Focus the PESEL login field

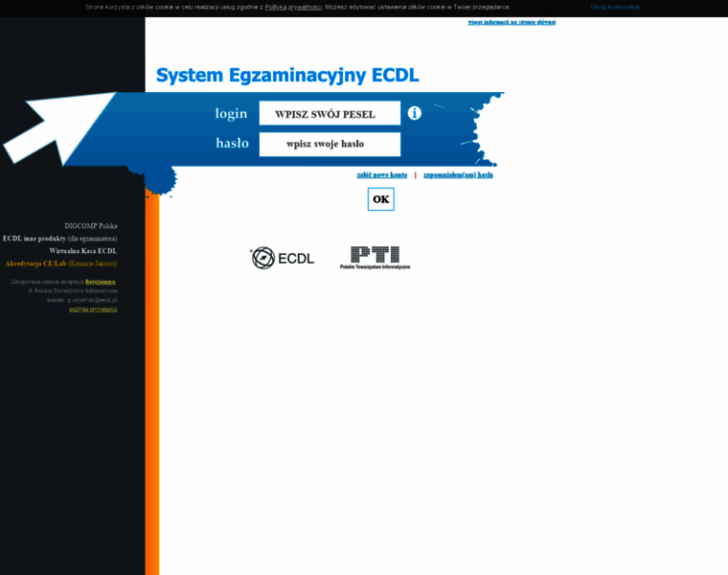pyautogui.click(x=330, y=113)
